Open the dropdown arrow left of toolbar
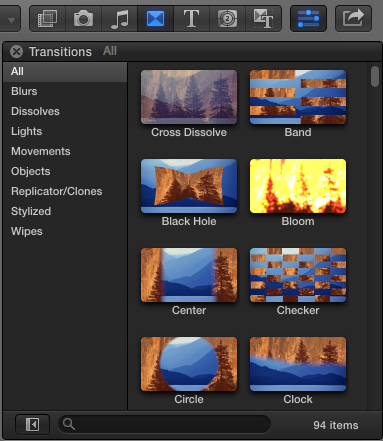 11,20
